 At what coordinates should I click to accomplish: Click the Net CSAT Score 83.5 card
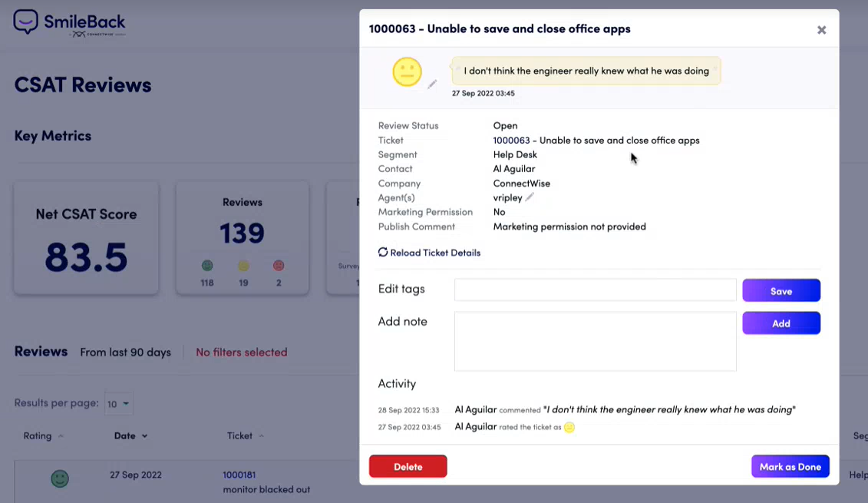(x=87, y=238)
